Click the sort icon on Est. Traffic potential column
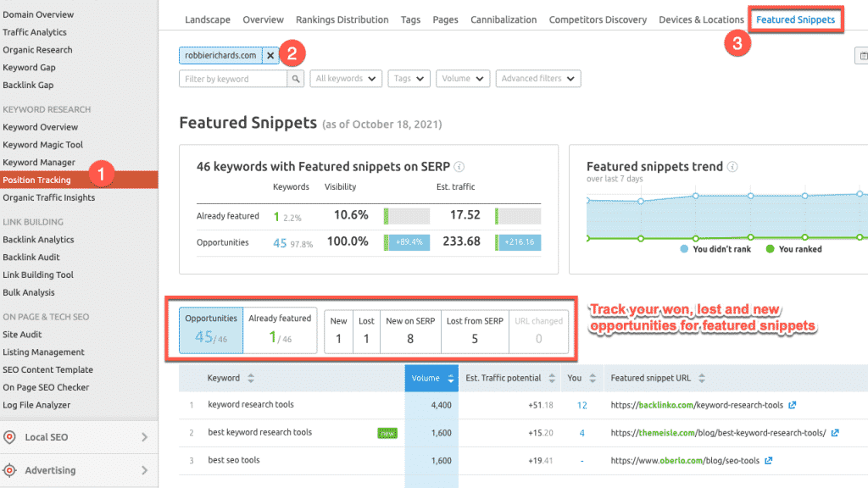The height and width of the screenshot is (488, 868). click(552, 379)
